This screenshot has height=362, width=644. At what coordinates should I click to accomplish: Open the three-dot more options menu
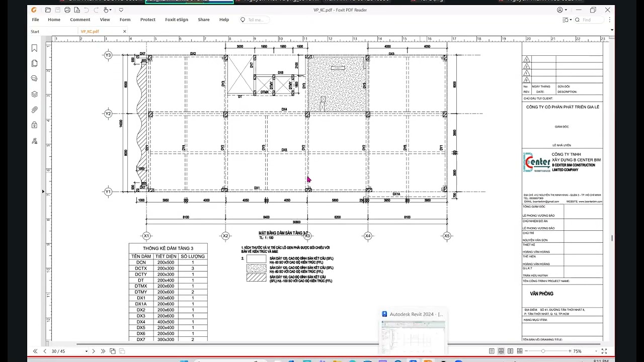coord(610,20)
